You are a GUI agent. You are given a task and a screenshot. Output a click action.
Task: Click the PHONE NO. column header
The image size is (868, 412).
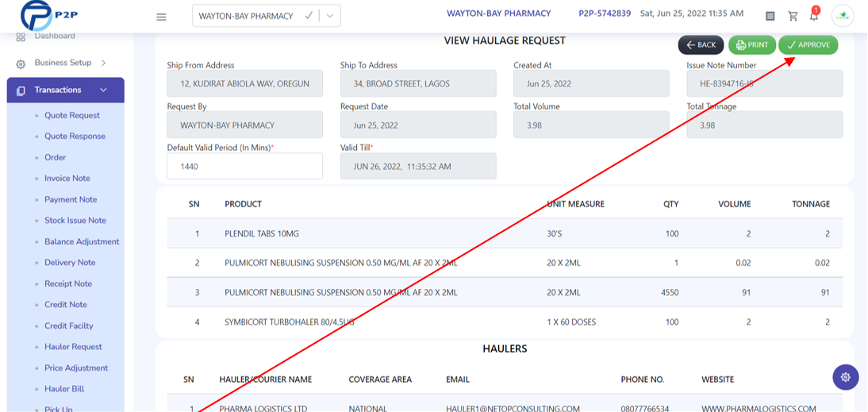(643, 379)
